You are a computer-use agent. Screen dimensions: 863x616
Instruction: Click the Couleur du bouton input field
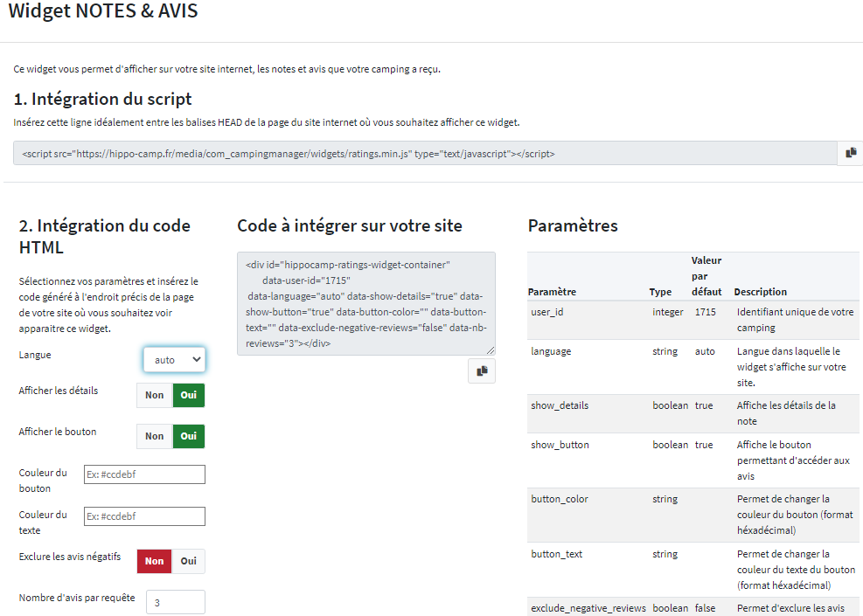144,474
